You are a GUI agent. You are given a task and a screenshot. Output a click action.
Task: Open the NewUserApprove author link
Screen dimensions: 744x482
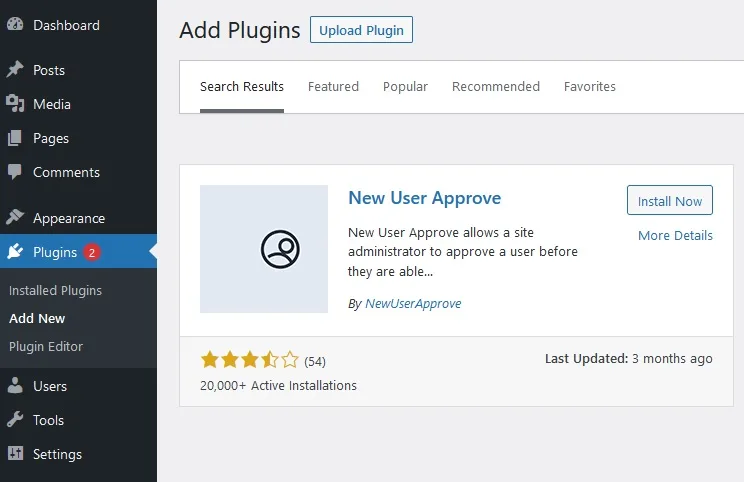coord(413,304)
